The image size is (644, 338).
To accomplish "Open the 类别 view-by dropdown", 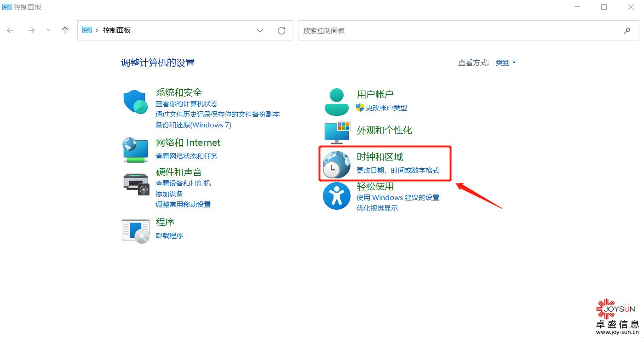I will (506, 63).
